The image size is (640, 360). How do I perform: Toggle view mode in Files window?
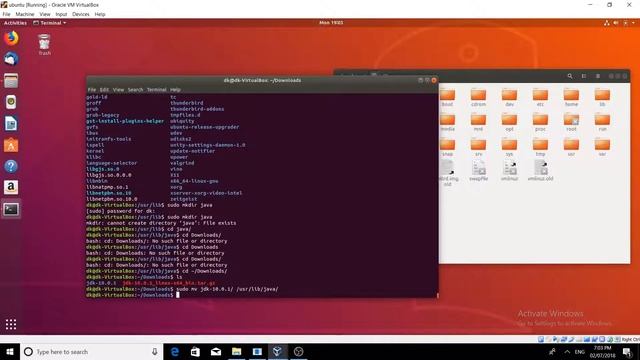click(584, 76)
